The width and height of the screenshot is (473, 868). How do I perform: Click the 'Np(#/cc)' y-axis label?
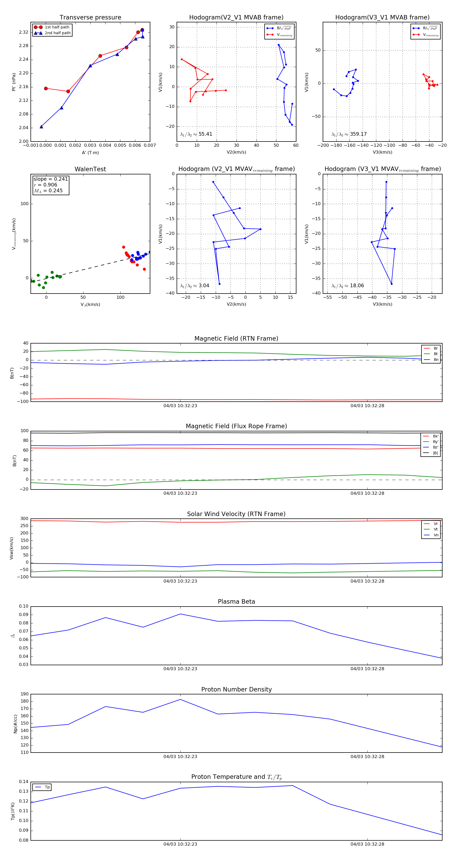(x=15, y=723)
